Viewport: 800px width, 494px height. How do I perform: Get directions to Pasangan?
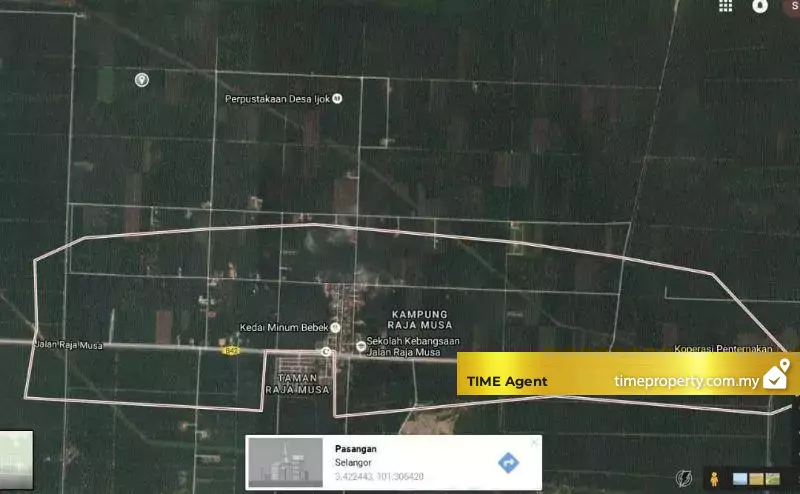pyautogui.click(x=508, y=462)
